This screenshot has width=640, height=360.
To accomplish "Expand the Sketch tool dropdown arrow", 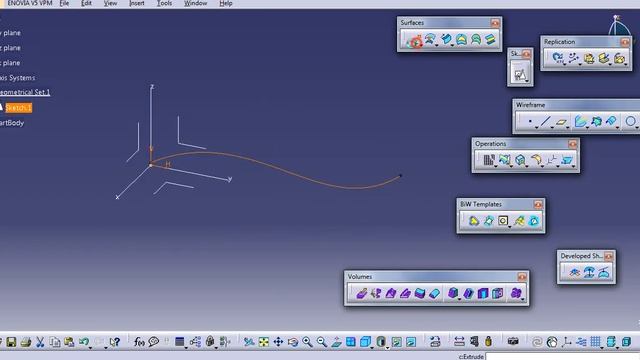I will 527,81.
